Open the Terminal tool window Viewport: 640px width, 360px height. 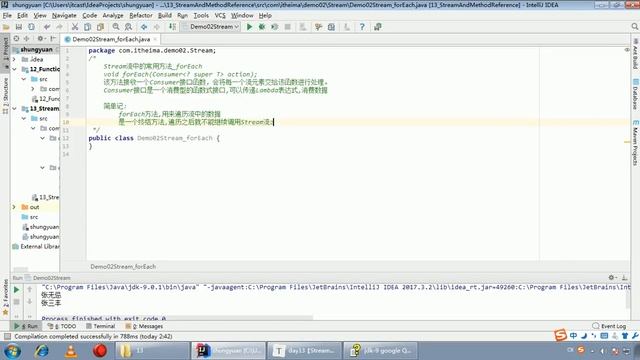tap(100, 326)
